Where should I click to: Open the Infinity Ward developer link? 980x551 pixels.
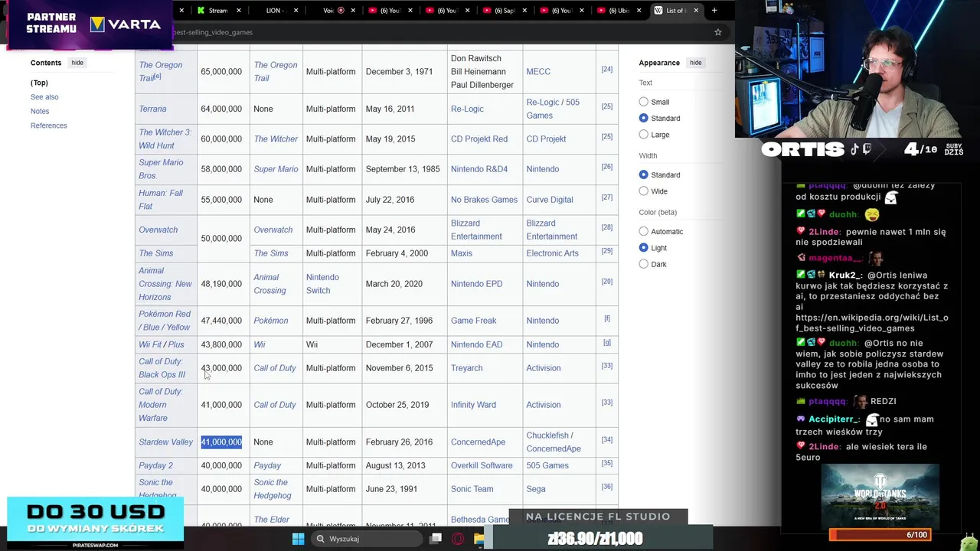(473, 405)
